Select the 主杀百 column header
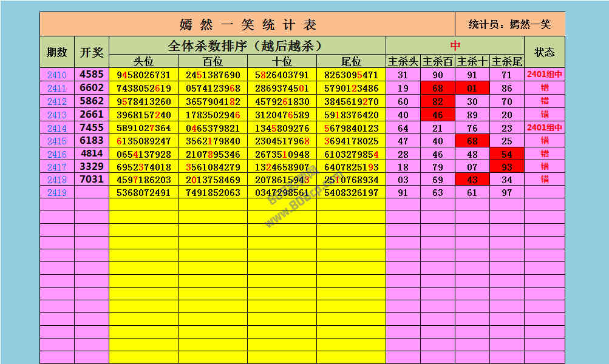609x364 pixels. [438, 62]
